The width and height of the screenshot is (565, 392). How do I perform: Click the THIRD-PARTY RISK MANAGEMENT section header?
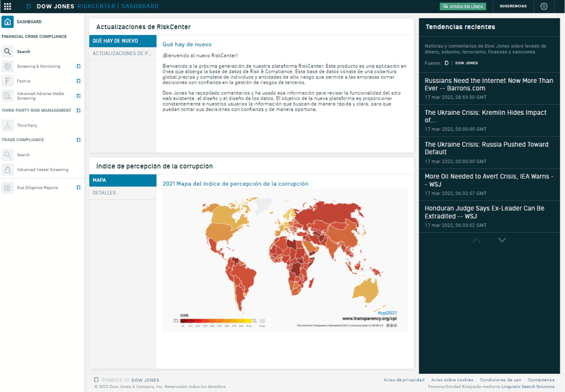[x=36, y=110]
